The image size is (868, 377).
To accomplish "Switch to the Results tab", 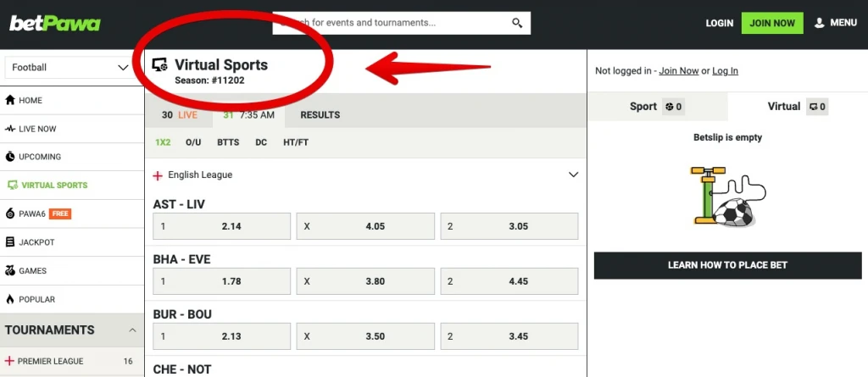I will pyautogui.click(x=320, y=114).
